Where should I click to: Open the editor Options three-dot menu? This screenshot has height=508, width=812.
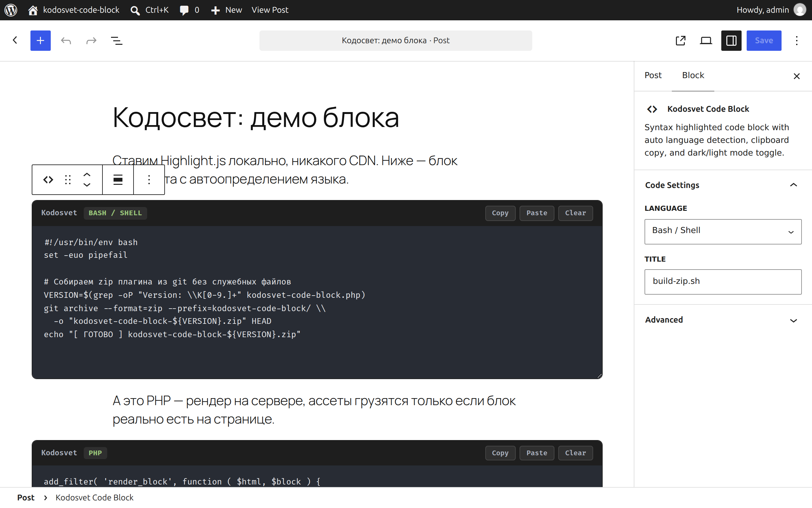click(x=796, y=40)
